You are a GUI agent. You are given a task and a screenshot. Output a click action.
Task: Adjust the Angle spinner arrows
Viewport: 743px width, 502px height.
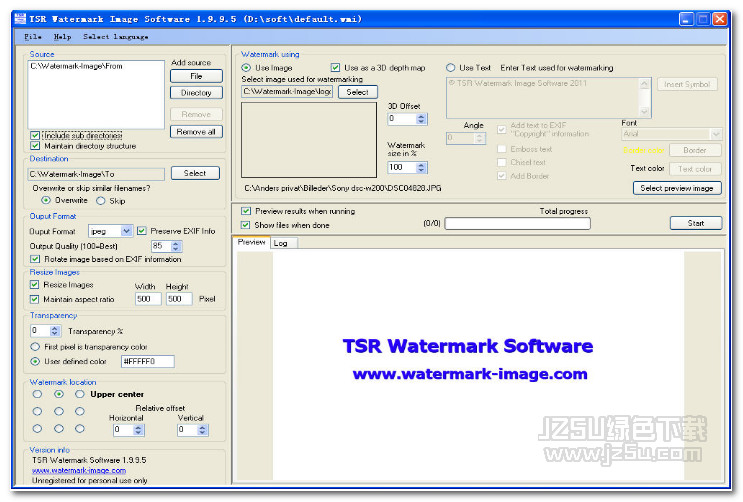click(480, 138)
